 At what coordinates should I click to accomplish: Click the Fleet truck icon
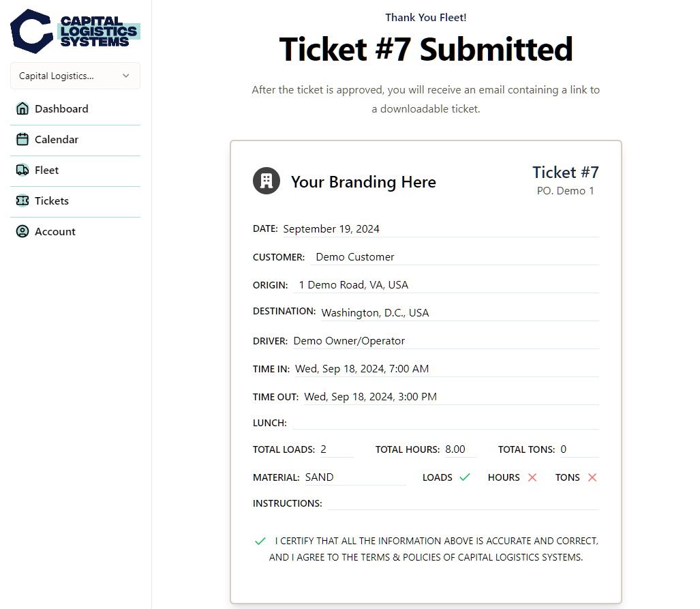(22, 170)
